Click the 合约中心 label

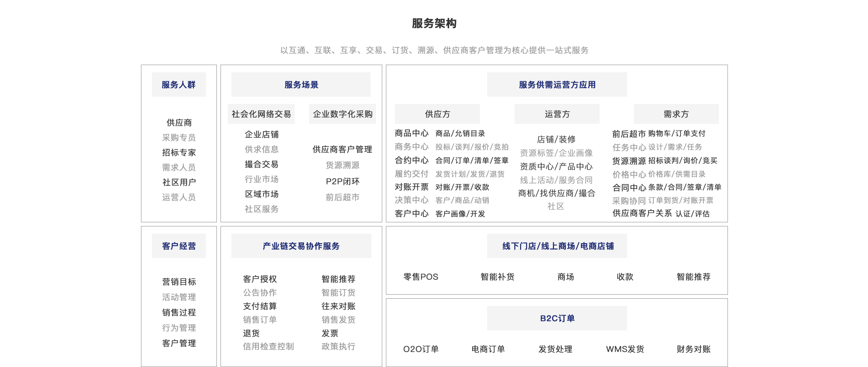coord(412,160)
